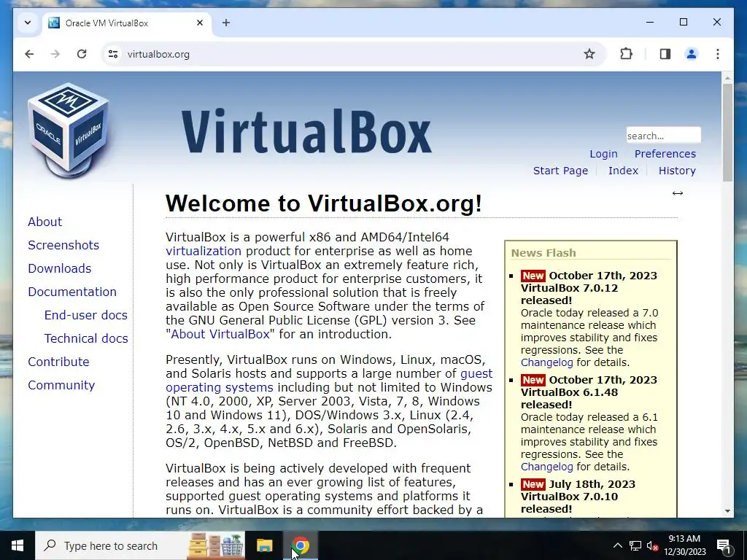
Task: Maximize the Chrome window
Action: point(683,22)
